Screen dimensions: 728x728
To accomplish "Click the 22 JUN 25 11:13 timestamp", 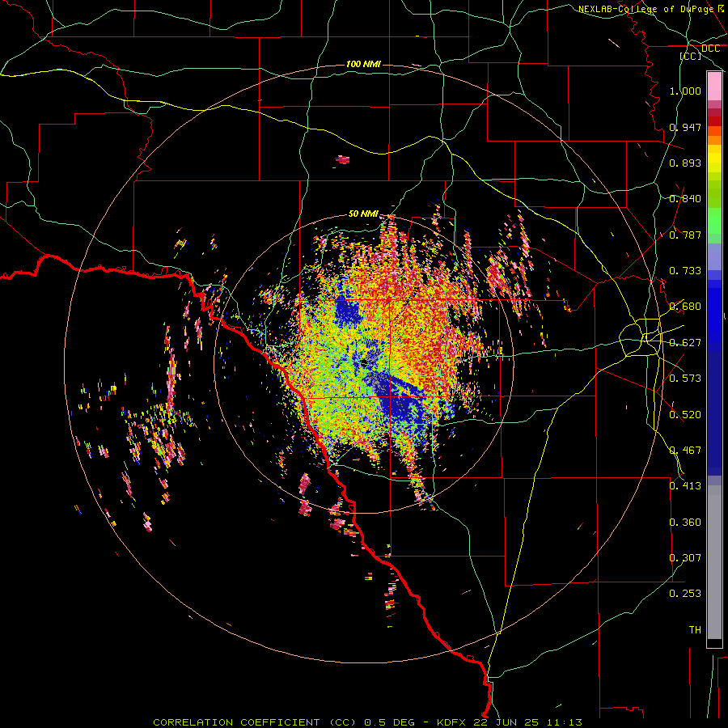I will pos(528,722).
